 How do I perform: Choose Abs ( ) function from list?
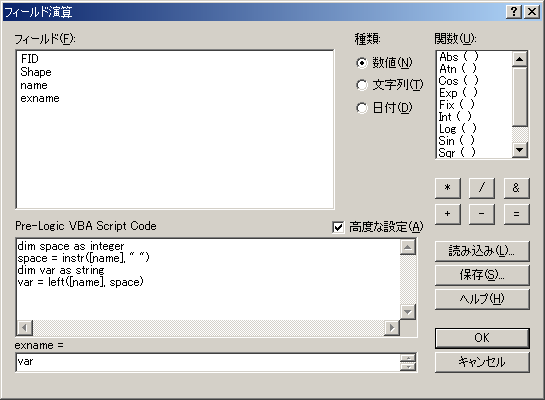(458, 56)
